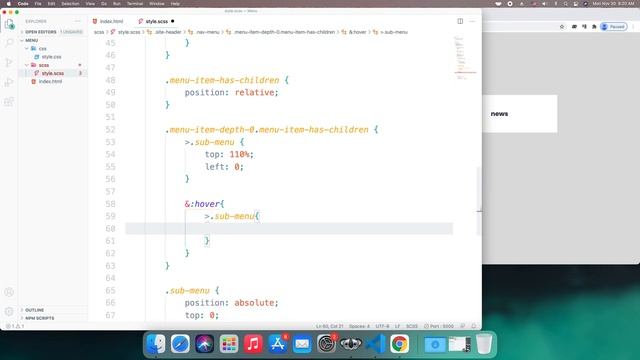Switch to Visual Studio Code in Dock
Screen dimensions: 640x360
coord(376,344)
